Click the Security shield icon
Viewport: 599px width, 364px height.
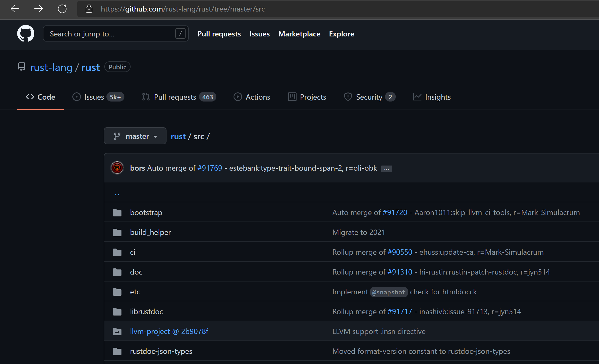[x=348, y=97]
